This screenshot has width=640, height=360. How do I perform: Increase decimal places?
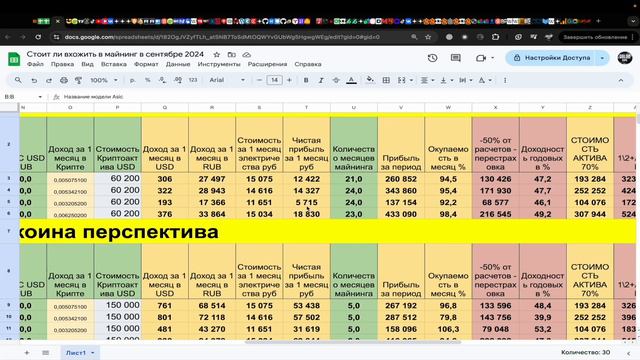click(178, 80)
